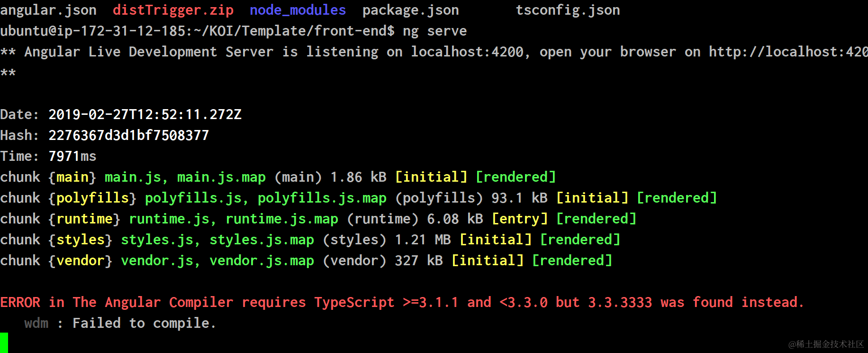Click styles.js.map in the chunk list
The height and width of the screenshot is (353, 868).
click(x=262, y=240)
